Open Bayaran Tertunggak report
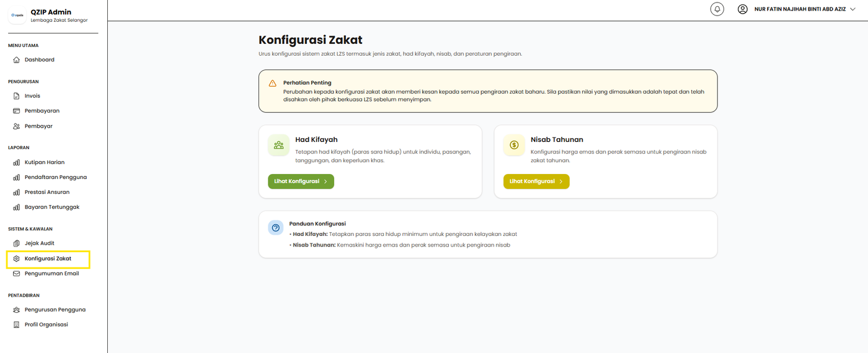Image resolution: width=868 pixels, height=353 pixels. (x=51, y=207)
